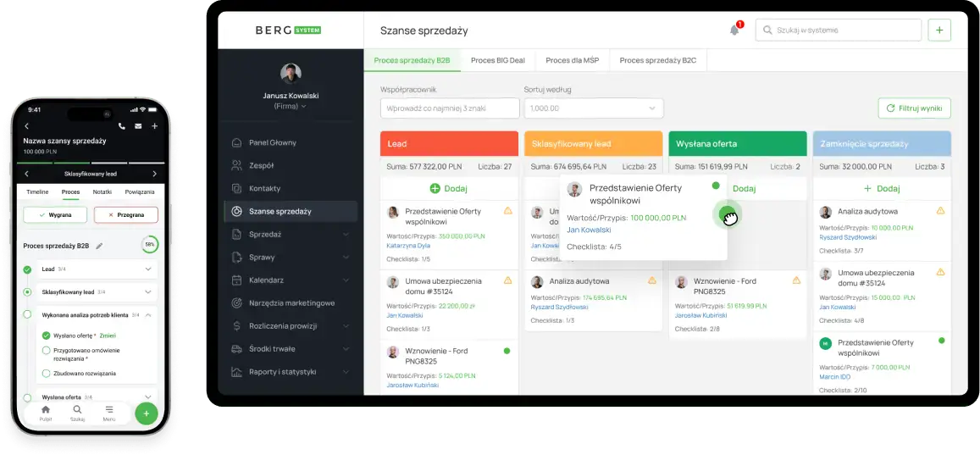Image resolution: width=980 pixels, height=455 pixels.
Task: Check Przygotowano omówienie rozwiązania on the phone
Action: coord(47,351)
